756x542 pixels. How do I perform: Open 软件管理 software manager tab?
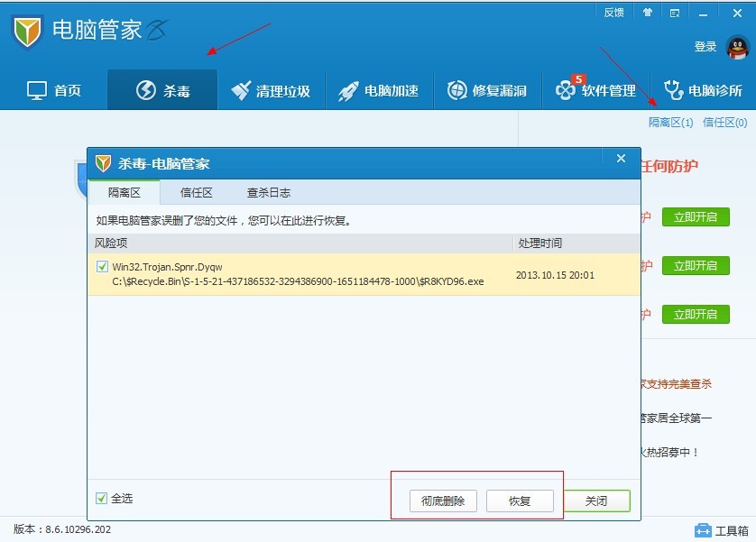pos(596,90)
